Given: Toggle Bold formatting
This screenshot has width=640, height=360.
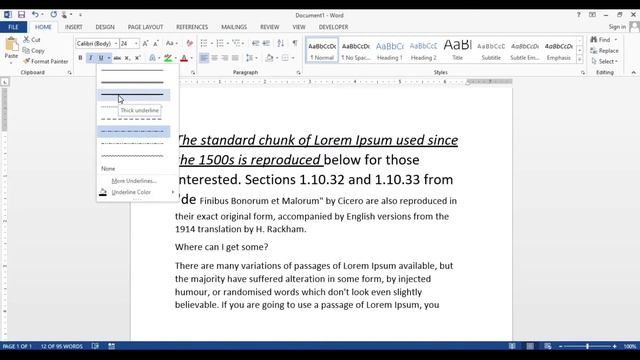Looking at the screenshot, I should click(80, 58).
